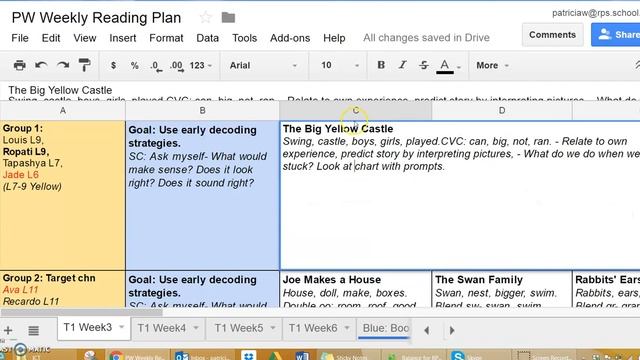Open Word in the taskbar
Image resolution: width=640 pixels, height=360 pixels.
point(301,356)
